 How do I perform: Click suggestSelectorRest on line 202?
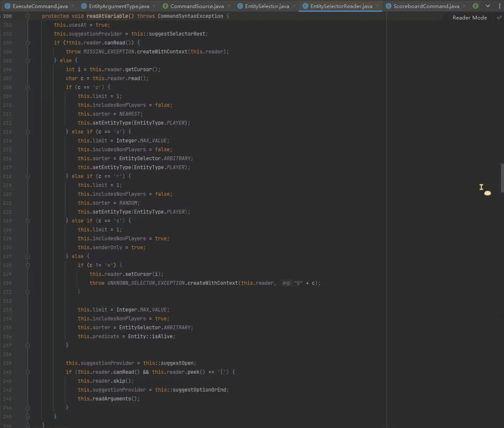click(x=177, y=34)
